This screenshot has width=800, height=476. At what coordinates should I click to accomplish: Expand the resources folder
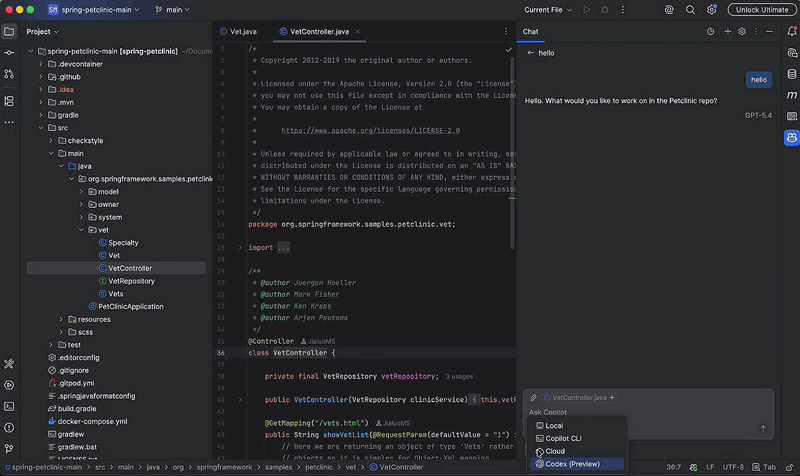pos(61,319)
